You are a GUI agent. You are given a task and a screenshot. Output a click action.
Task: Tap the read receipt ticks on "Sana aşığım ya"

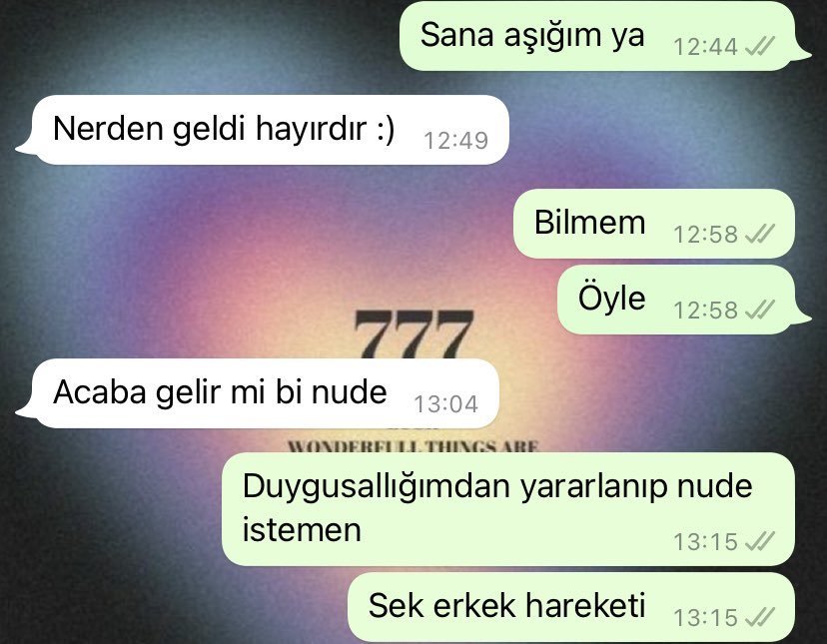tap(760, 46)
